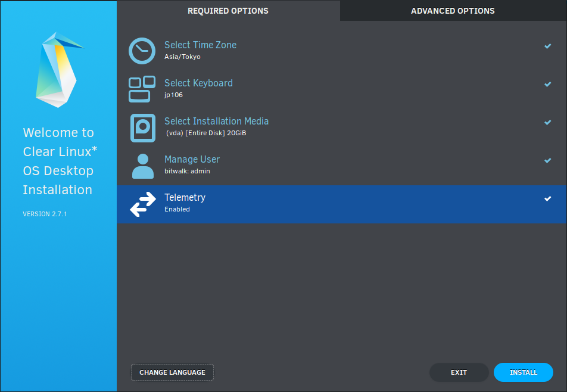Click the Time Zone row checkmark
The width and height of the screenshot is (567, 392).
(x=547, y=46)
